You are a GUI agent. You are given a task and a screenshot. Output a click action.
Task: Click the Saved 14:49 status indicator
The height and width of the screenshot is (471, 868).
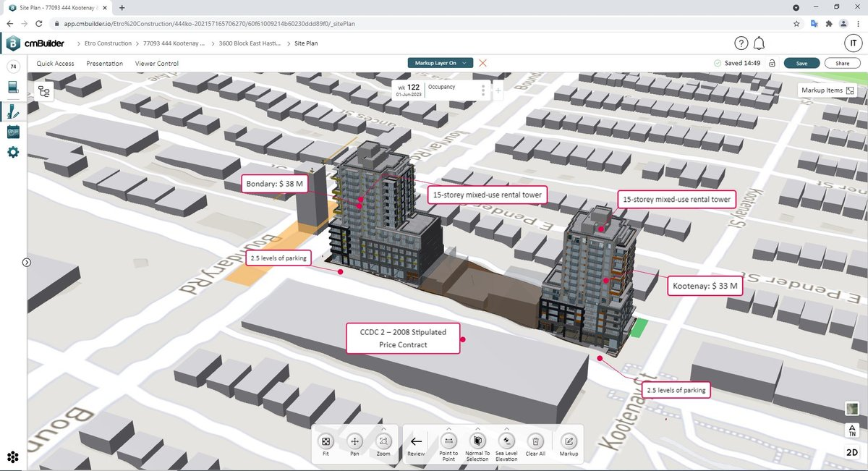point(736,63)
